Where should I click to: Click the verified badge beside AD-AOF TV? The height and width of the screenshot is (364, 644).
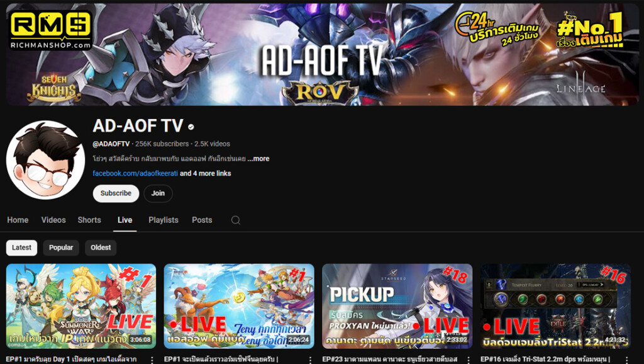coord(192,127)
